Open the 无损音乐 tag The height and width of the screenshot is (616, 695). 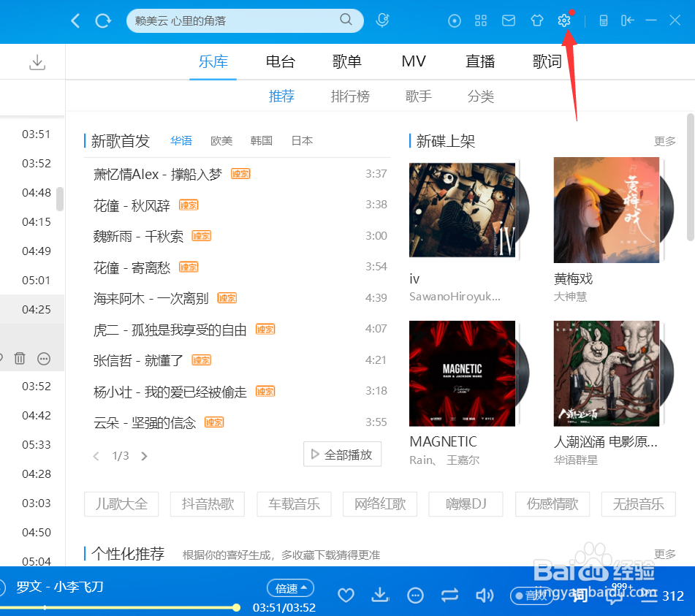click(x=638, y=504)
